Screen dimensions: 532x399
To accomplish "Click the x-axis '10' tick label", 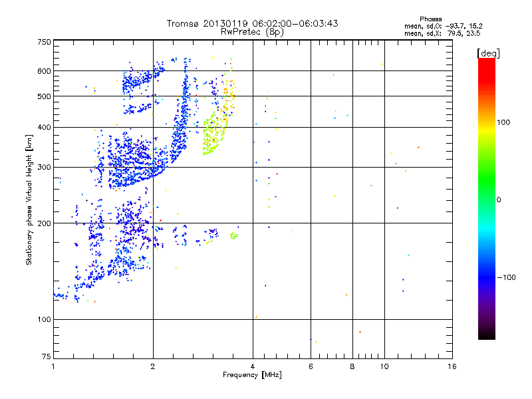I will (x=384, y=366).
